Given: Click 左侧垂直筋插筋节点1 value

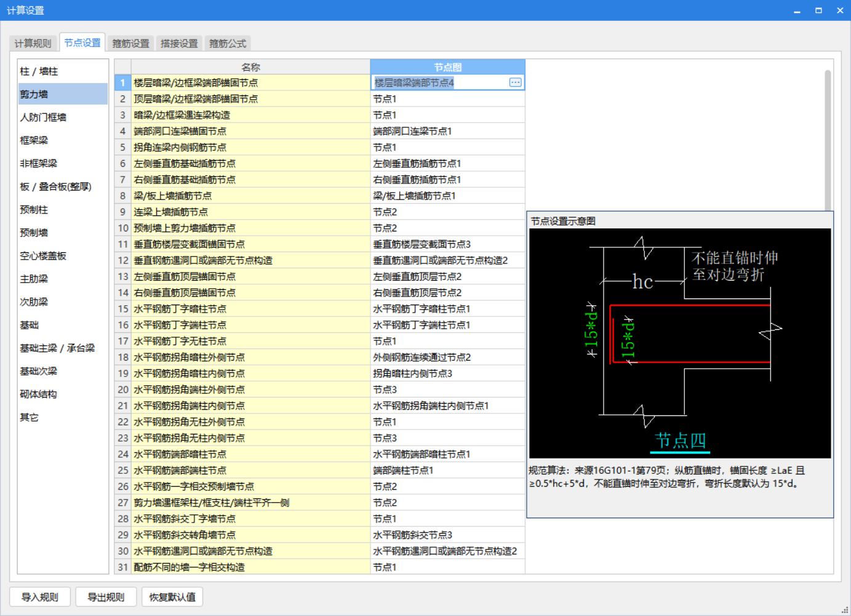Looking at the screenshot, I should coord(447,164).
